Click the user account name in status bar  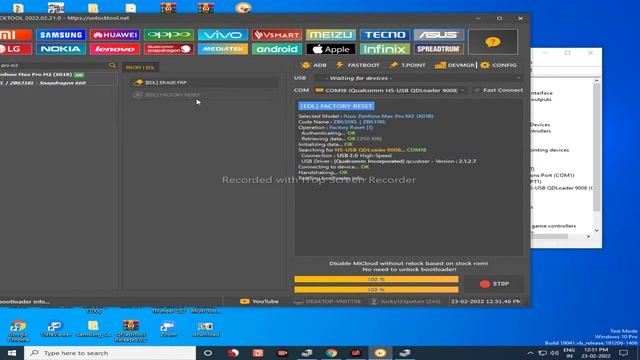[x=405, y=301]
